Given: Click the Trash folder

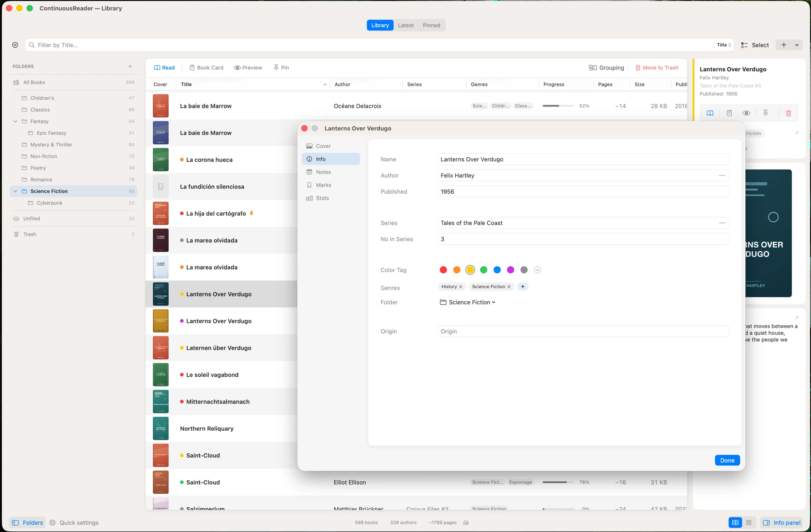Looking at the screenshot, I should tap(74, 234).
